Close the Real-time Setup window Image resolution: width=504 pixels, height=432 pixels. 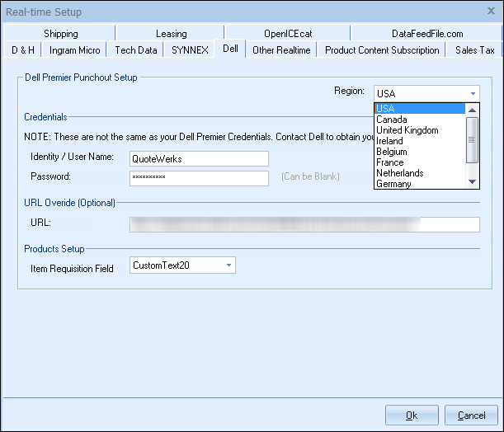[491, 11]
